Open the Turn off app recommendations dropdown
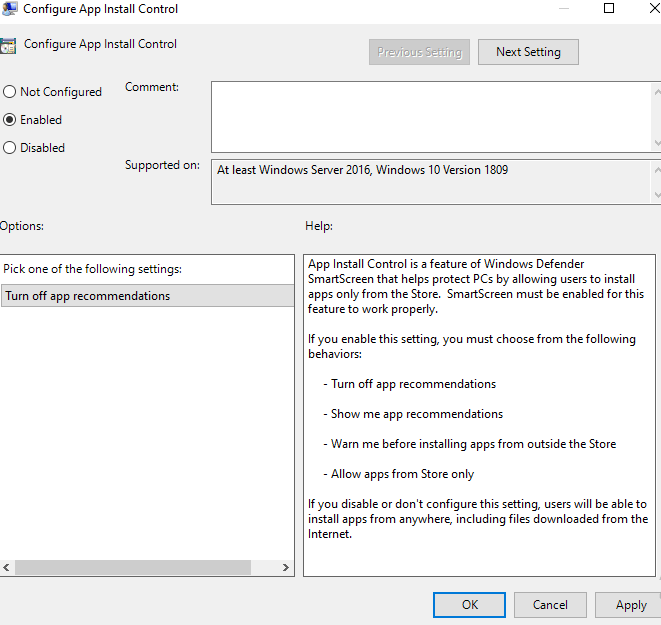The width and height of the screenshot is (661, 625). tap(148, 296)
